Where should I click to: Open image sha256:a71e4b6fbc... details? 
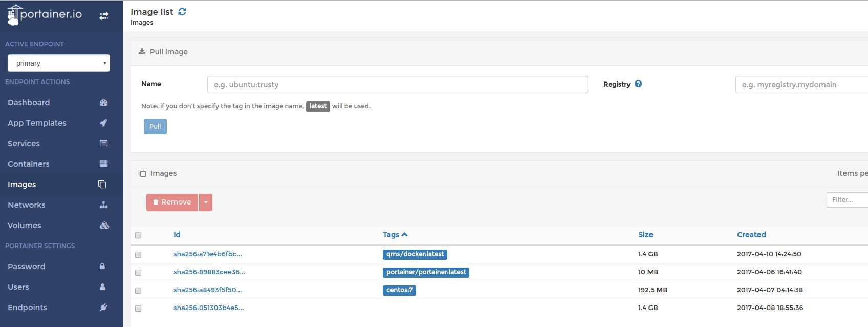(x=208, y=254)
